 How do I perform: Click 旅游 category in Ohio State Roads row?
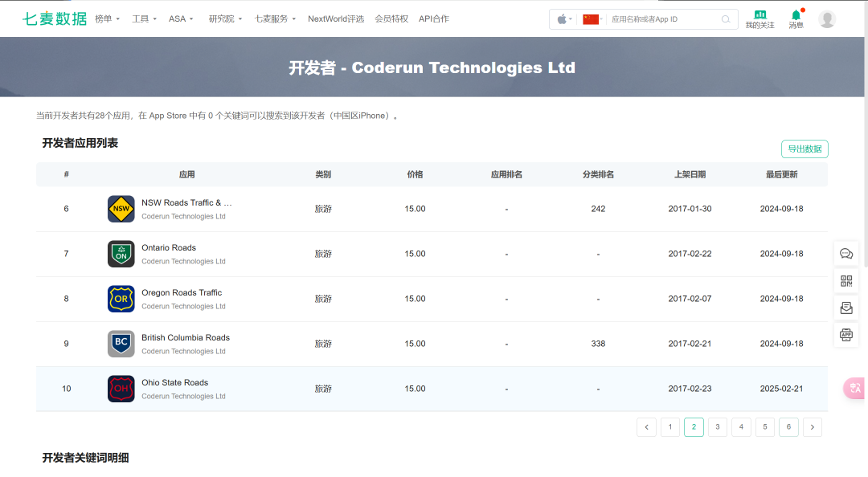tap(323, 389)
